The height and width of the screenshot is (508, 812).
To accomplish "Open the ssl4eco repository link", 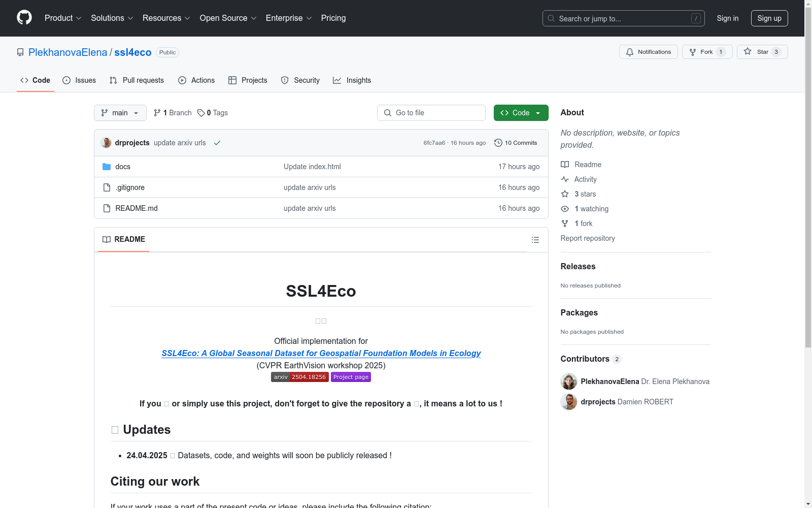I will (133, 52).
